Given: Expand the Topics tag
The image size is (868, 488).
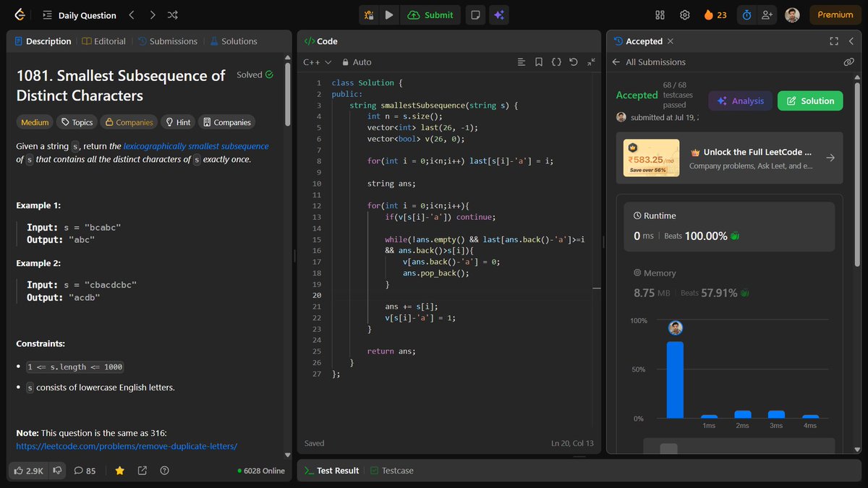Looking at the screenshot, I should coord(76,122).
